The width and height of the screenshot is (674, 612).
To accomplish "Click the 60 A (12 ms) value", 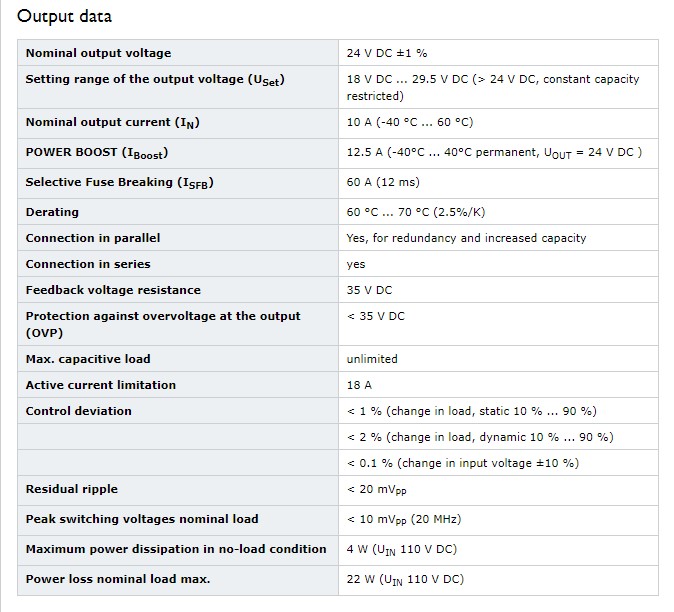I will (383, 182).
